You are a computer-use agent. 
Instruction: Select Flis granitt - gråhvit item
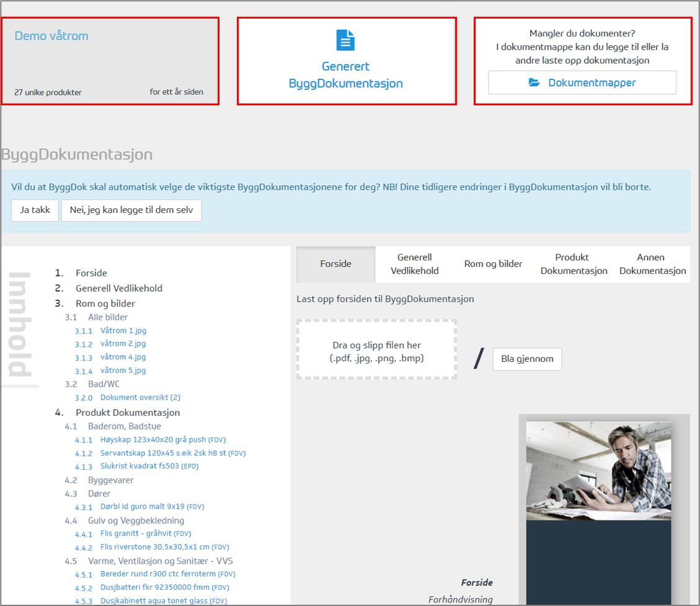pos(136,534)
